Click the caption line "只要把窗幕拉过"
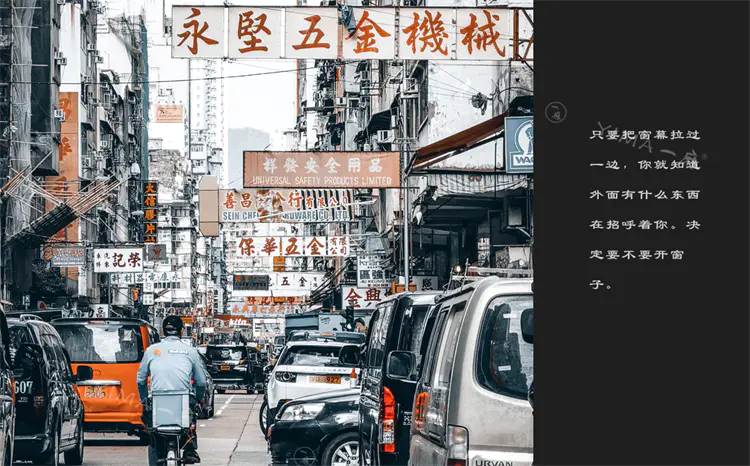750x466 pixels. click(645, 135)
